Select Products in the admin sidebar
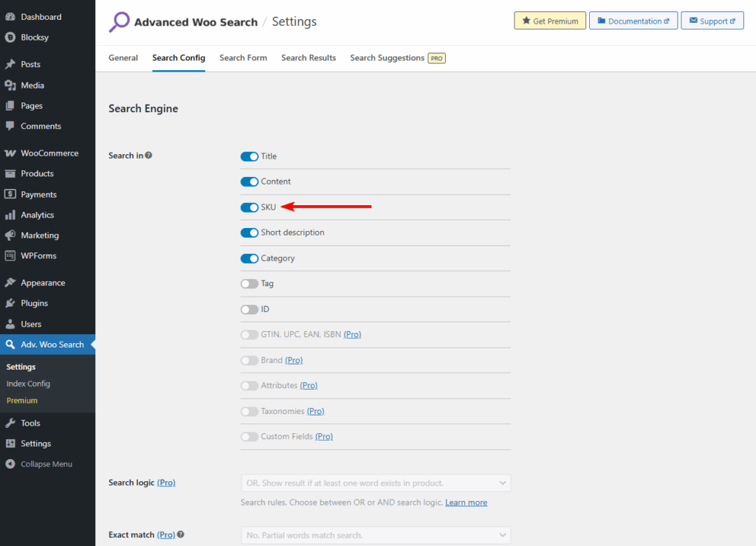 coord(35,173)
